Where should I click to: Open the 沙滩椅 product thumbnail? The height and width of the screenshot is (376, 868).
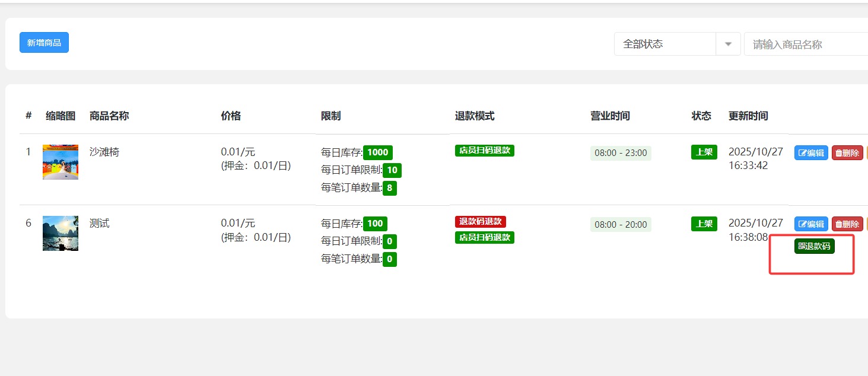[61, 162]
